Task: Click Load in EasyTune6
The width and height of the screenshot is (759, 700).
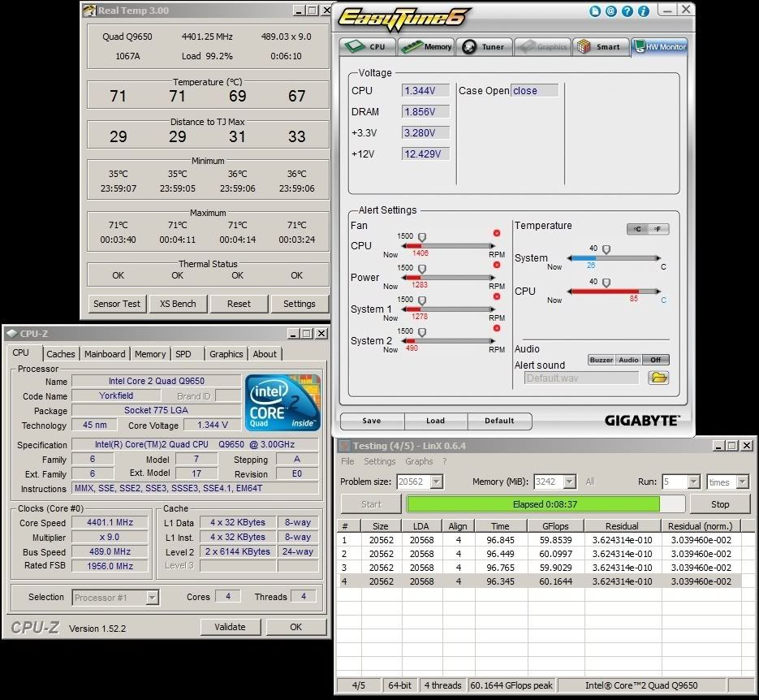Action: point(436,421)
